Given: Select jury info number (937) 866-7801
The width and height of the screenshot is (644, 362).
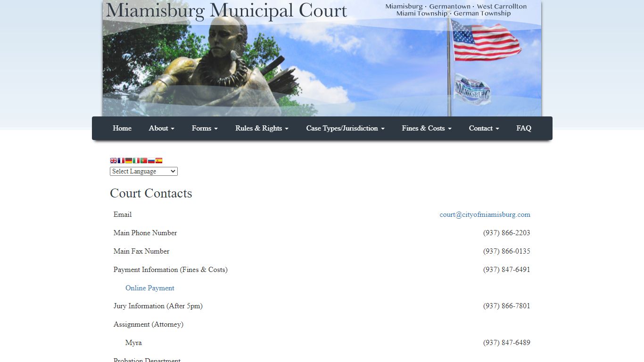Looking at the screenshot, I should pos(506,306).
